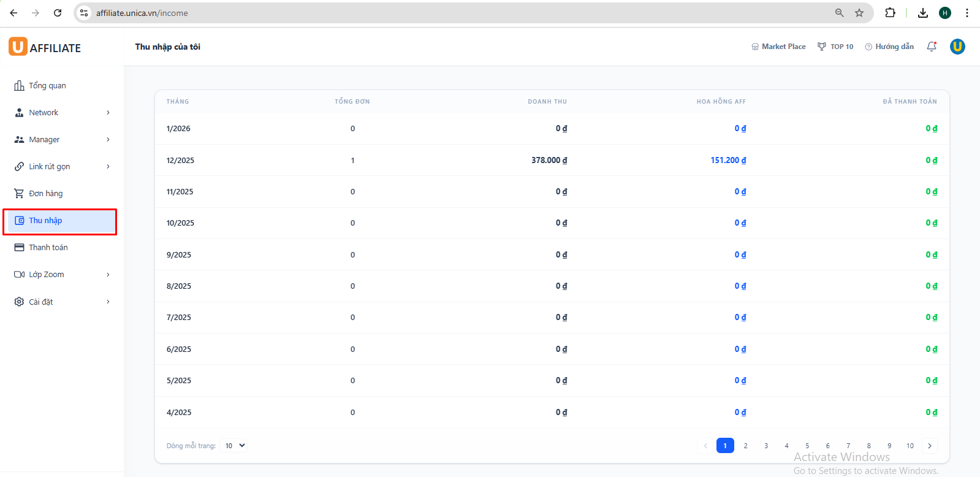Open the browser extensions puzzle icon
The image size is (980, 477).
pyautogui.click(x=890, y=13)
